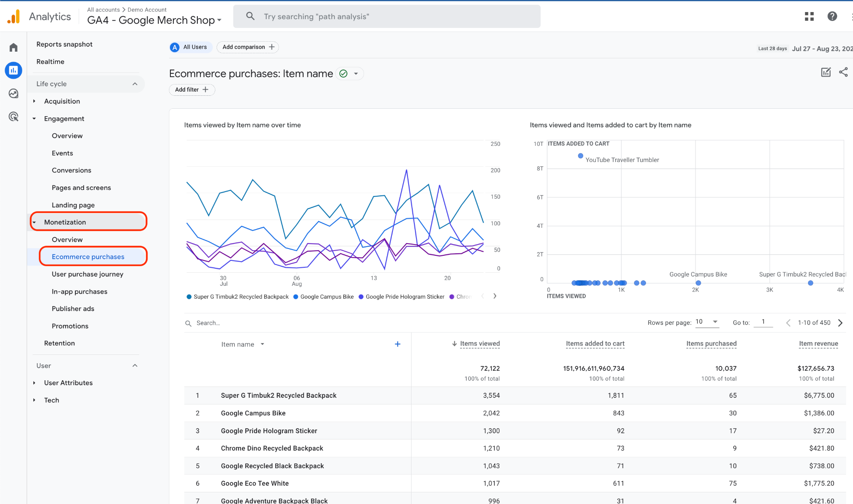
Task: Open In-app purchases report
Action: [80, 292]
